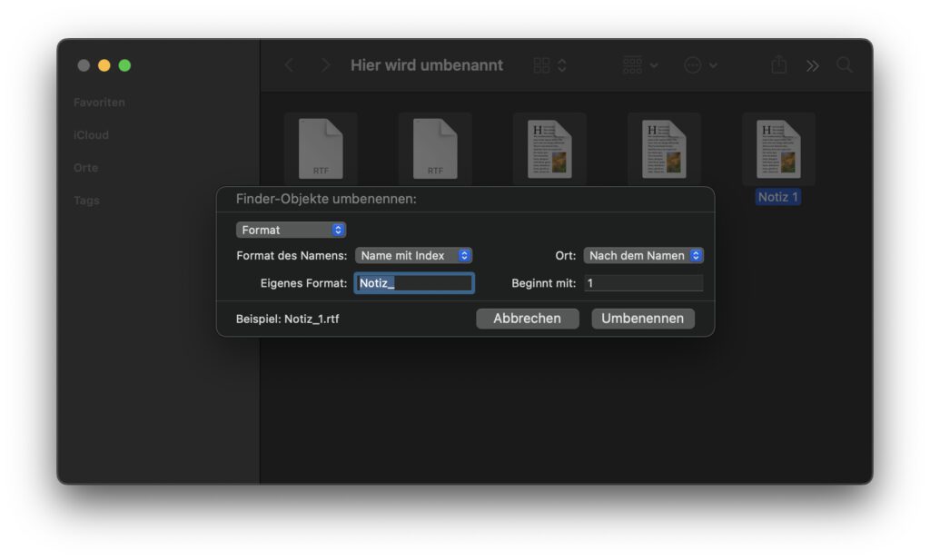Open the group-by options icon menu
Image resolution: width=930 pixels, height=560 pixels.
640,65
